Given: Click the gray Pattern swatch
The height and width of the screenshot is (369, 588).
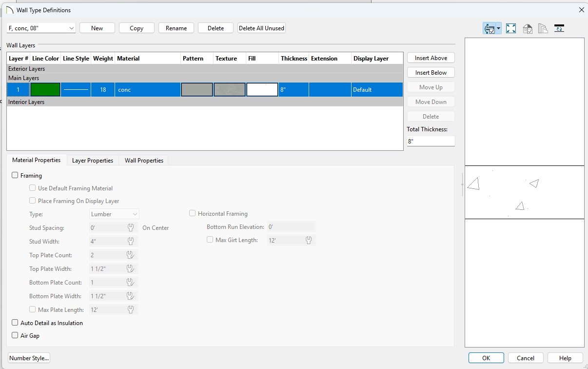Looking at the screenshot, I should 197,90.
